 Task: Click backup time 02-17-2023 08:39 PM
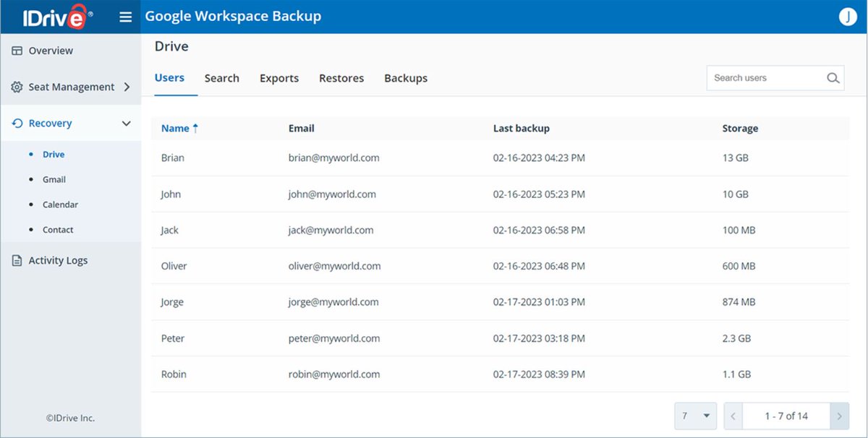(x=540, y=374)
